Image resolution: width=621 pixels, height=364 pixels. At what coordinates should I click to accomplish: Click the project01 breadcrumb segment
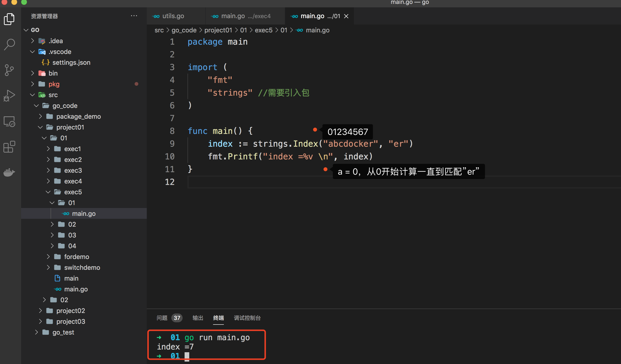coord(218,30)
